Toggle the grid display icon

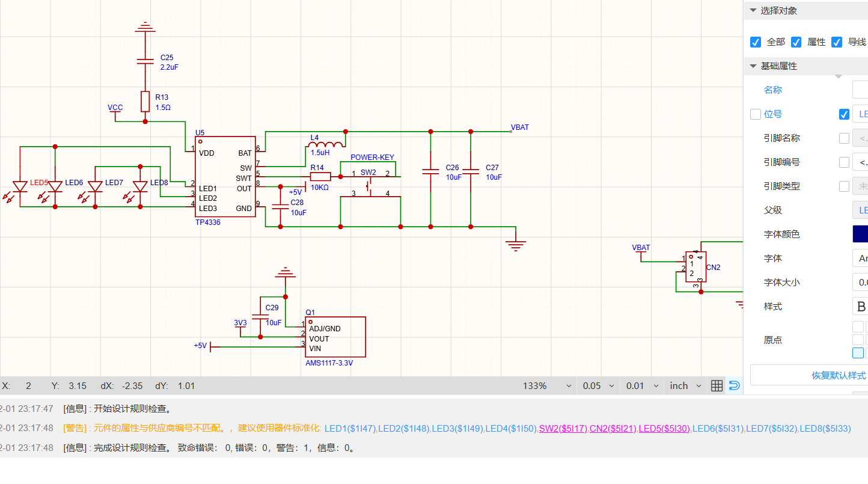717,386
